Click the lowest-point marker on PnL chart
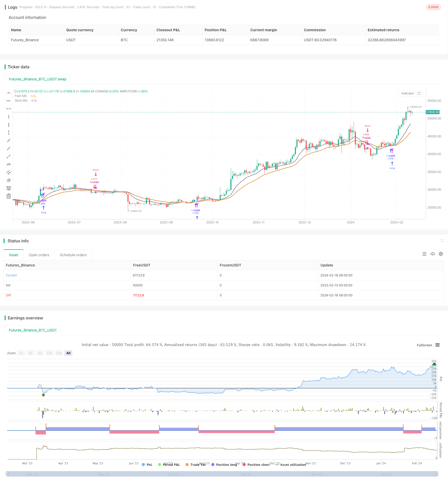 tap(43, 395)
